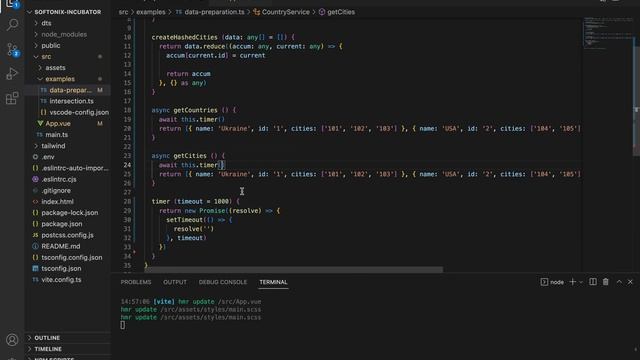Open the new terminal launch profile dropdown
This screenshot has width=640, height=360.
point(581,282)
